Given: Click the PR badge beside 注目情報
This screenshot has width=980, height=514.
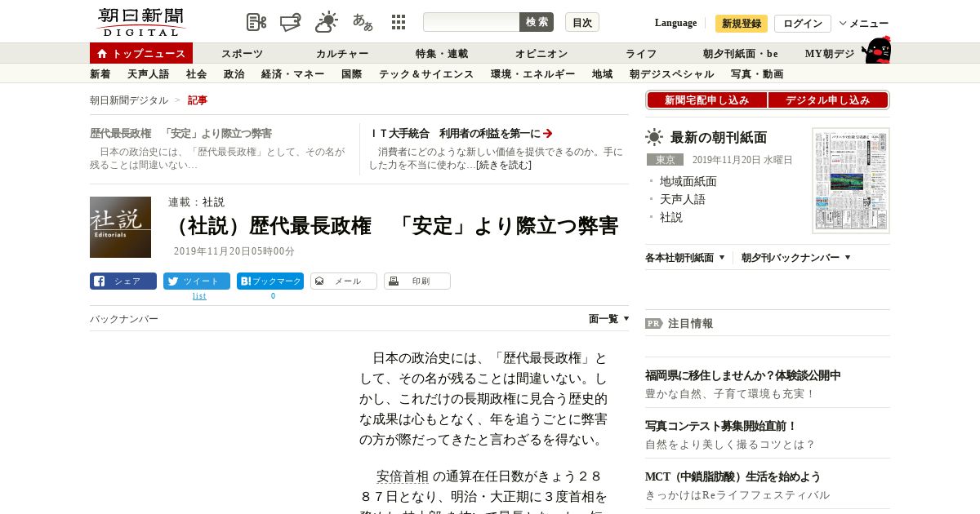Looking at the screenshot, I should pyautogui.click(x=654, y=323).
